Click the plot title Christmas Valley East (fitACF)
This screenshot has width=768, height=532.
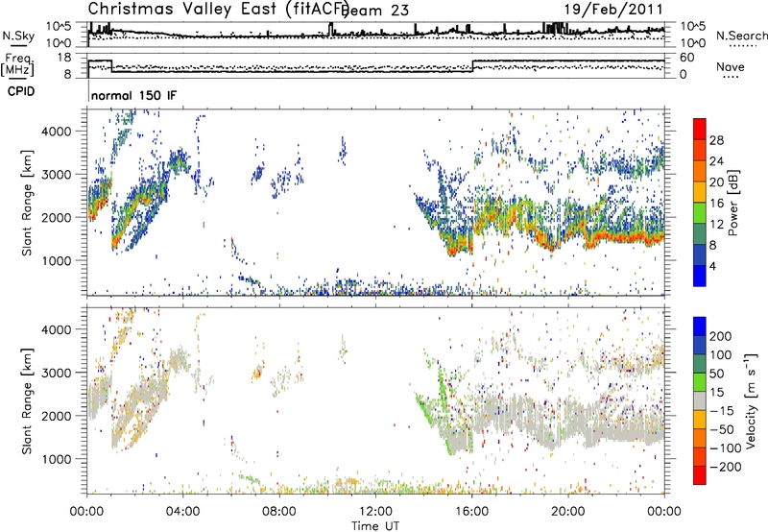(x=219, y=9)
